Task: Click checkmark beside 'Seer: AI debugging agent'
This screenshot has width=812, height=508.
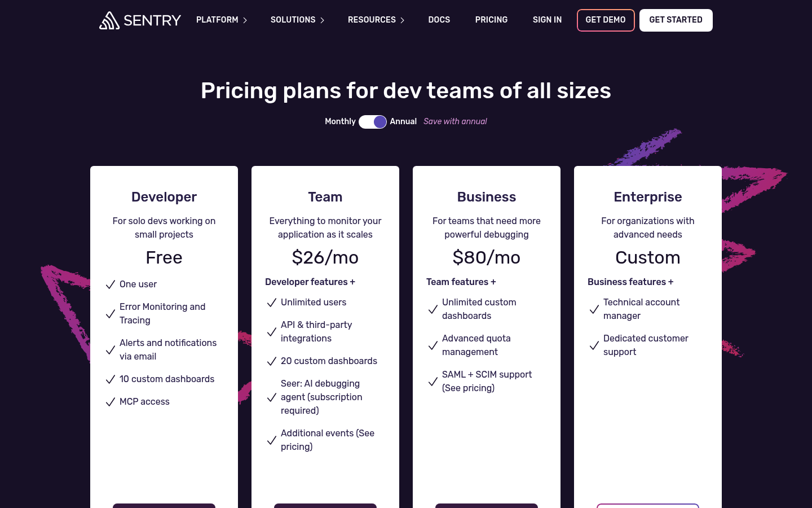Action: click(272, 397)
